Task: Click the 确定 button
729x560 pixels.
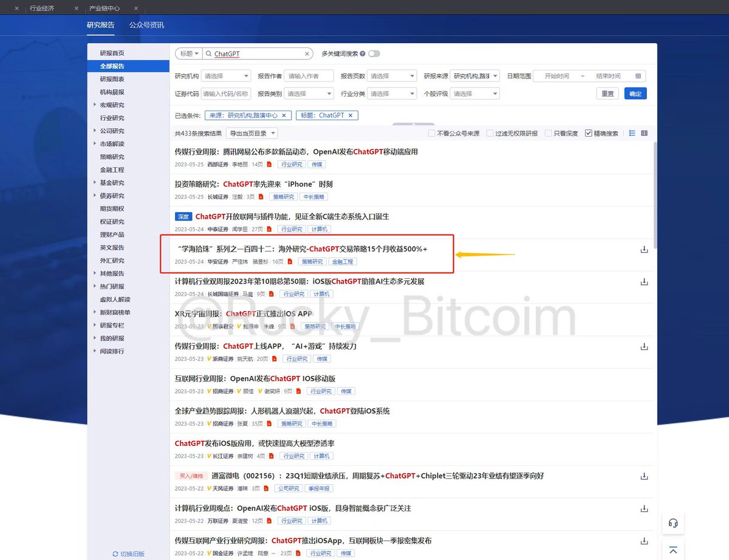Action: coord(635,94)
